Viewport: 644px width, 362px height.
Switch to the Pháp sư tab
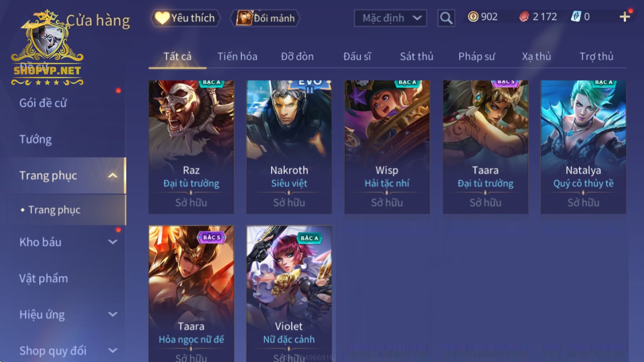[476, 57]
